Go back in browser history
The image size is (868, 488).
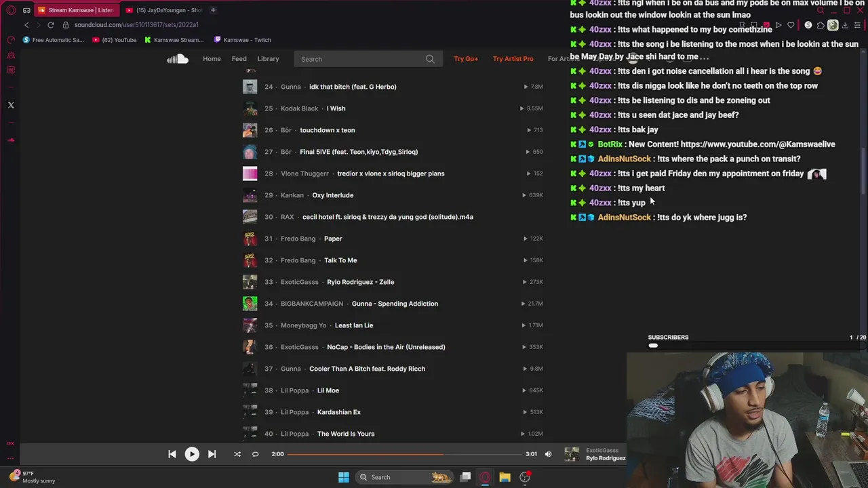pos(26,25)
